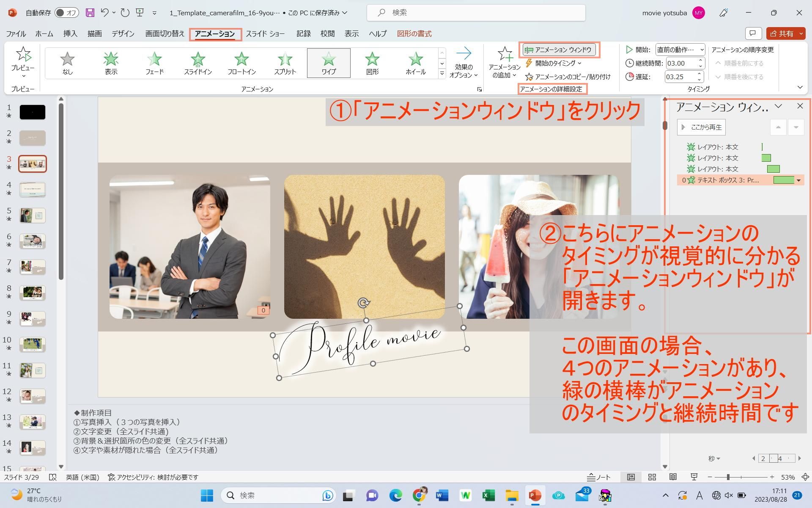Screen dimensions: 812x508
Task: Apply the Fly In (スライドイン) animation
Action: pyautogui.click(x=198, y=63)
